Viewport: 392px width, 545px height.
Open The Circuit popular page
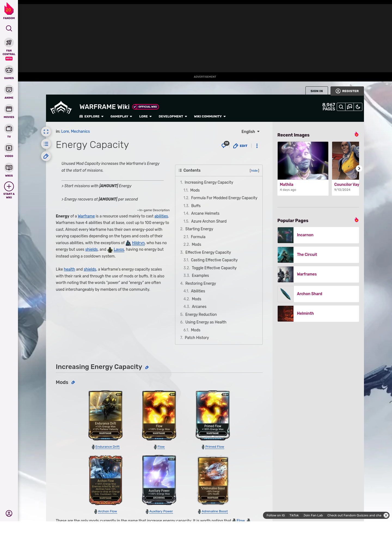pyautogui.click(x=318, y=255)
